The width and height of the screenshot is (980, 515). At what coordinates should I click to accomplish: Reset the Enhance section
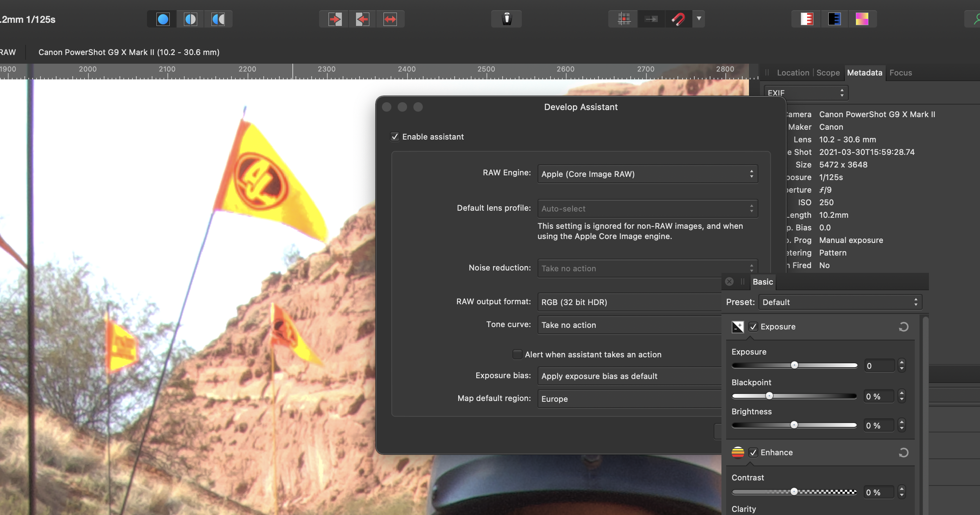903,452
